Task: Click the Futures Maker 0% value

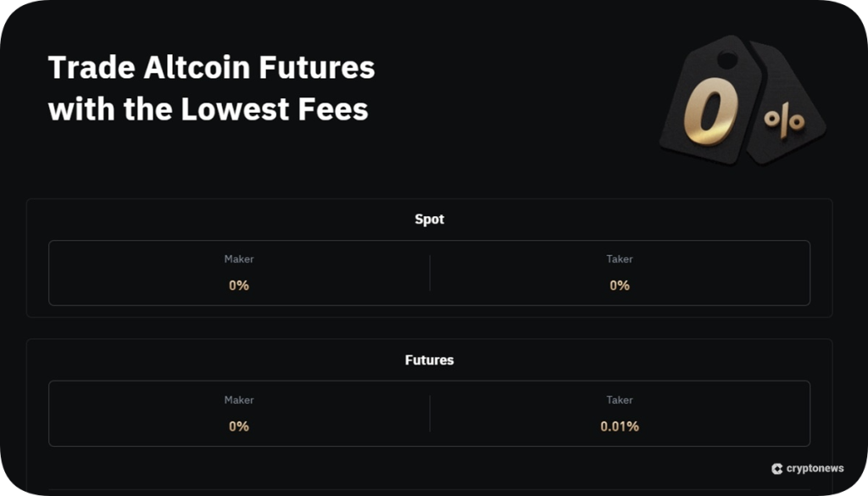Action: tap(239, 426)
